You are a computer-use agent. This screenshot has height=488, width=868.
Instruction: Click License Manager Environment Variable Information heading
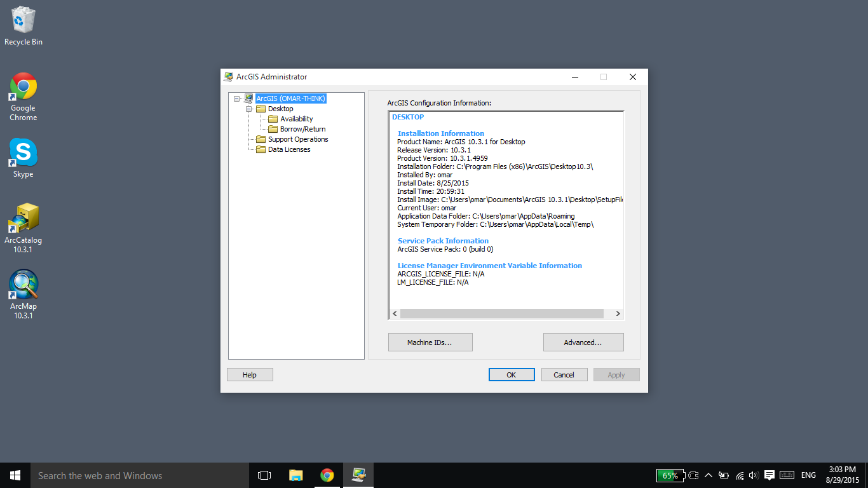tap(490, 266)
